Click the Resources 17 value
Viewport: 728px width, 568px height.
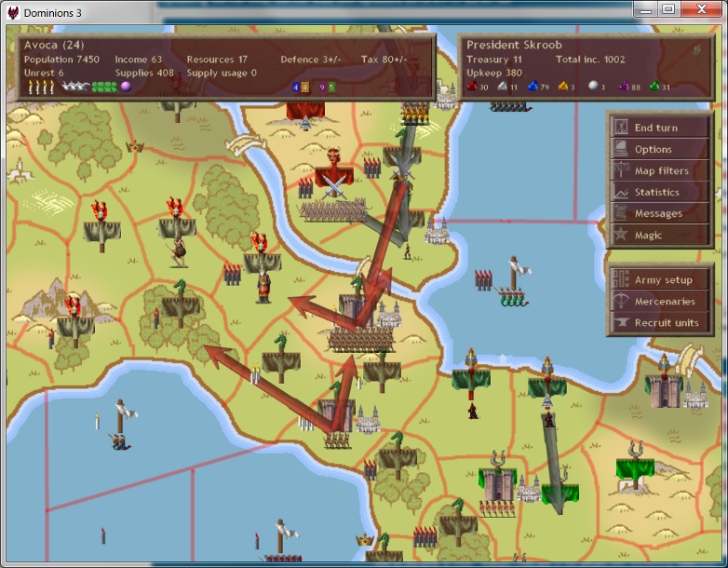pyautogui.click(x=217, y=60)
